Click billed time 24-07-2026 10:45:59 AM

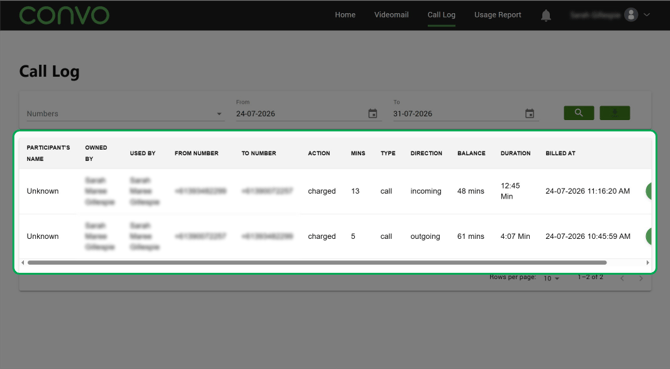[588, 237]
